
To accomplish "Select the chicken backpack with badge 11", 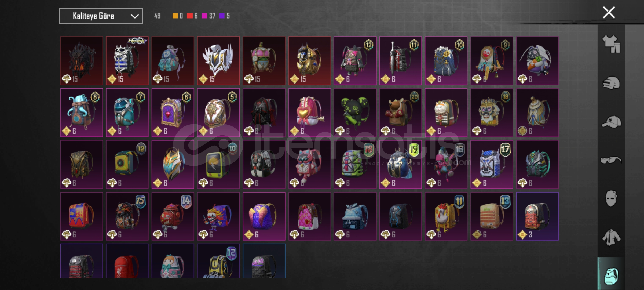I will [446, 216].
